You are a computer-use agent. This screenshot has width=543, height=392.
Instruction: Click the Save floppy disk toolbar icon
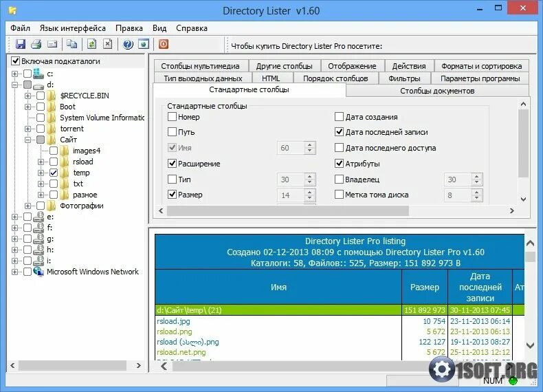tap(21, 44)
